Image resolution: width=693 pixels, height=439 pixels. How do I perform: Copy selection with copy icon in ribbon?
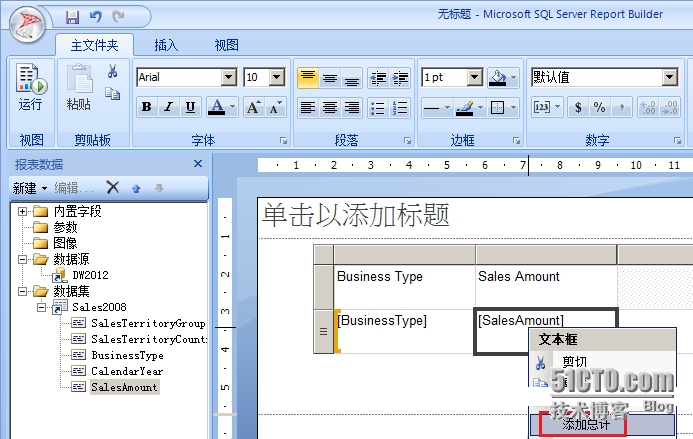(x=112, y=93)
